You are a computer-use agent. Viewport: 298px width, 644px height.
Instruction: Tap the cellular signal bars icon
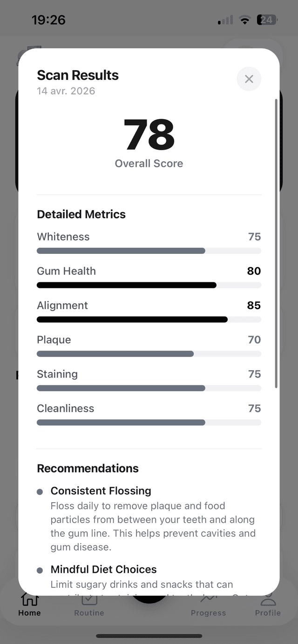[225, 20]
